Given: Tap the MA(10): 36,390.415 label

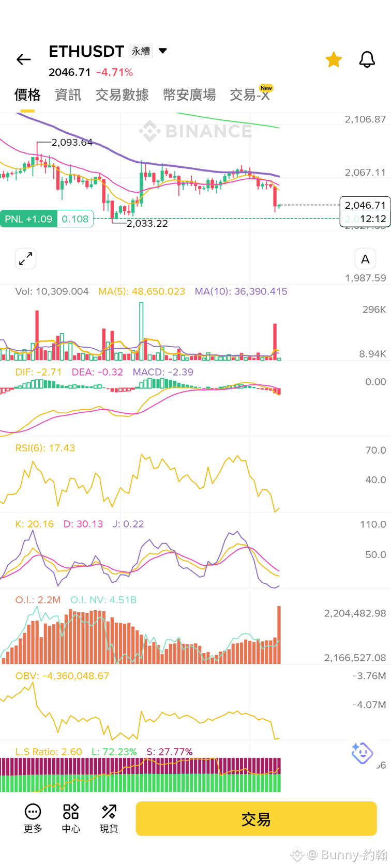Looking at the screenshot, I should [241, 291].
